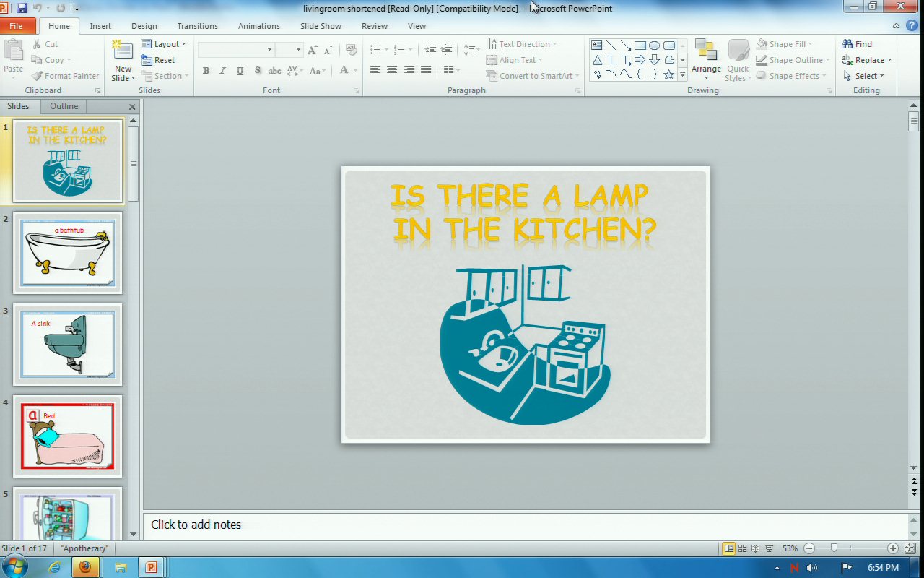Expand the Layout dropdown

coord(164,44)
